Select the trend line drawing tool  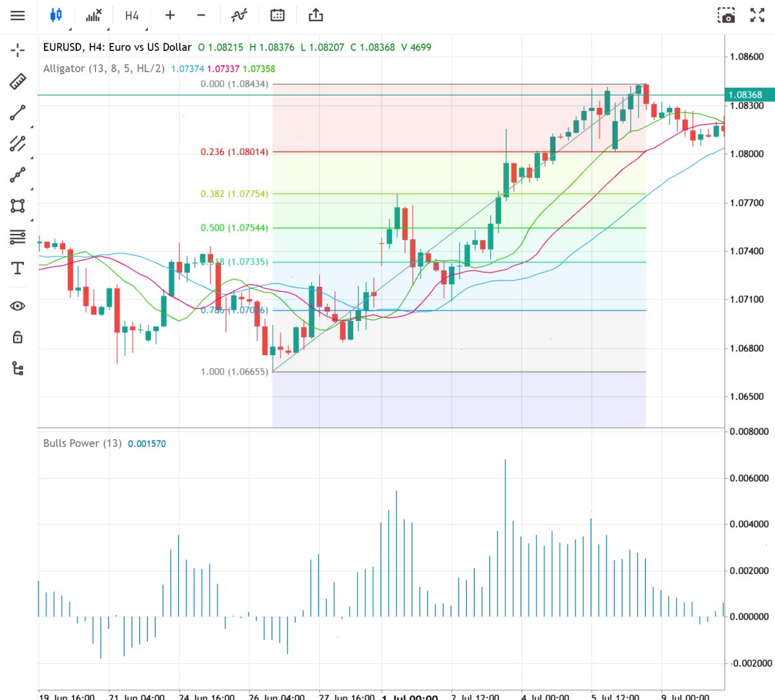pos(17,113)
